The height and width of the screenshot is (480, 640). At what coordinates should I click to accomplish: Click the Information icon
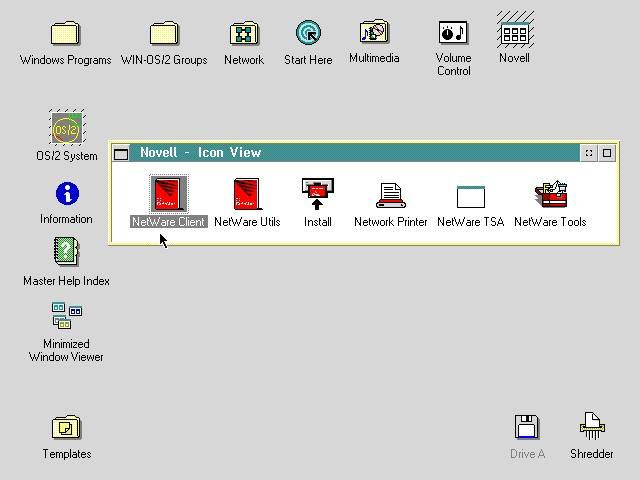point(67,193)
